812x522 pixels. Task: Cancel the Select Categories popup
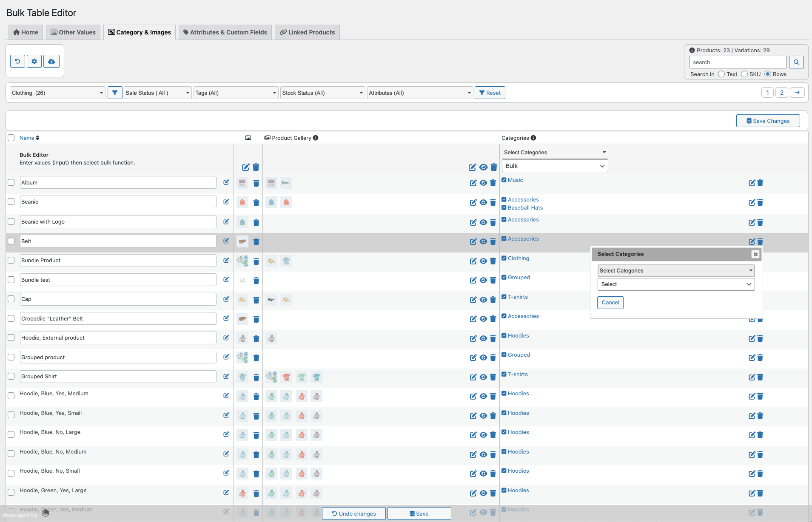610,302
